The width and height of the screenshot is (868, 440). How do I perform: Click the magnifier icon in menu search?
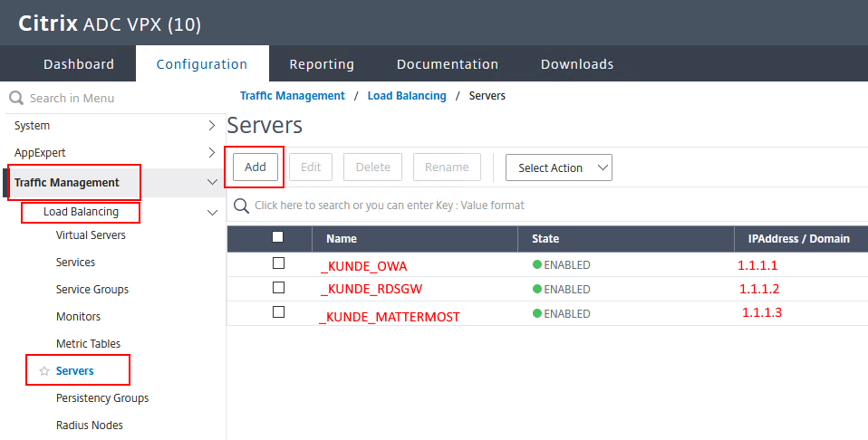click(x=15, y=98)
